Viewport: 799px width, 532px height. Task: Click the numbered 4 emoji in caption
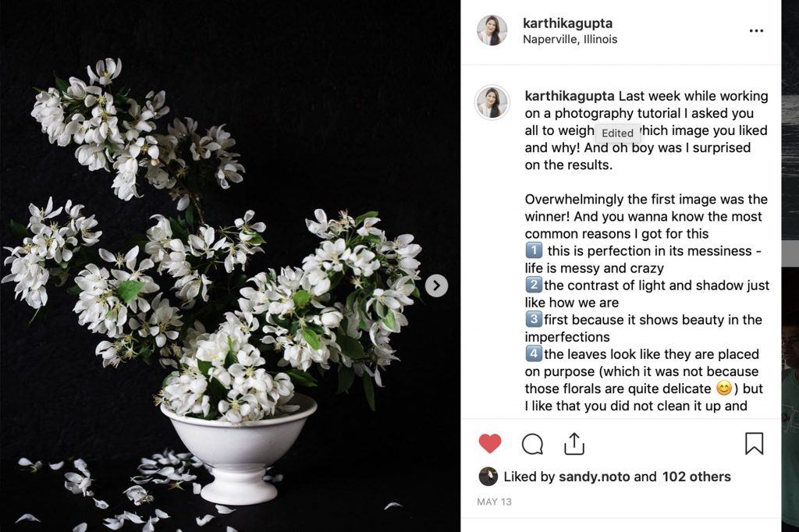click(x=534, y=353)
